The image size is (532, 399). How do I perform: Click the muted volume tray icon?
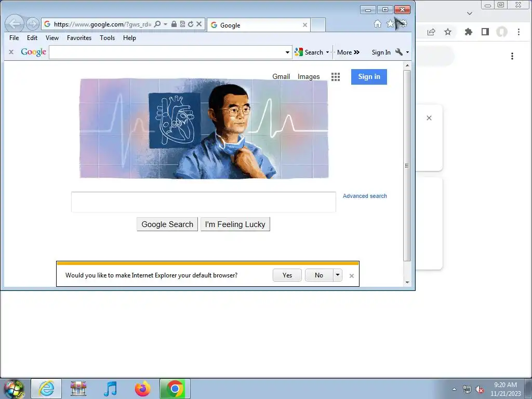tap(480, 390)
